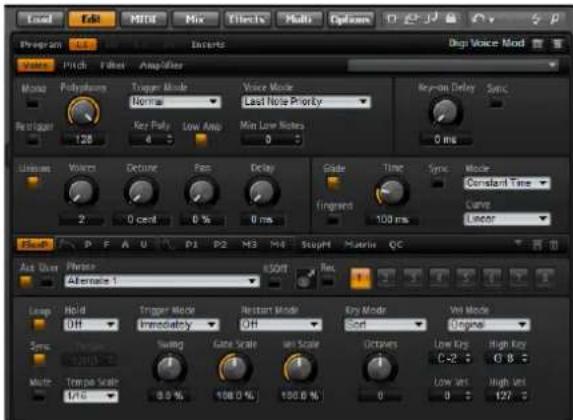Enable the Rec switch
The width and height of the screenshot is (573, 420).
(327, 282)
